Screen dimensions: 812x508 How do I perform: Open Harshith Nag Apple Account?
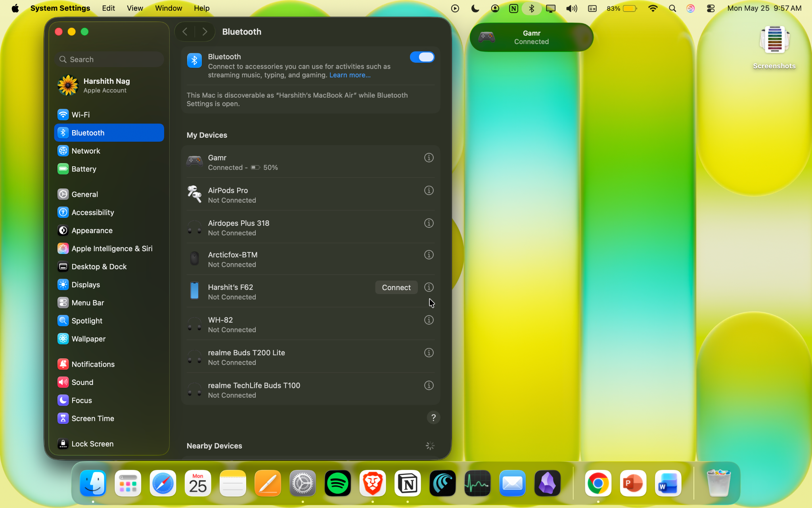[x=109, y=85]
